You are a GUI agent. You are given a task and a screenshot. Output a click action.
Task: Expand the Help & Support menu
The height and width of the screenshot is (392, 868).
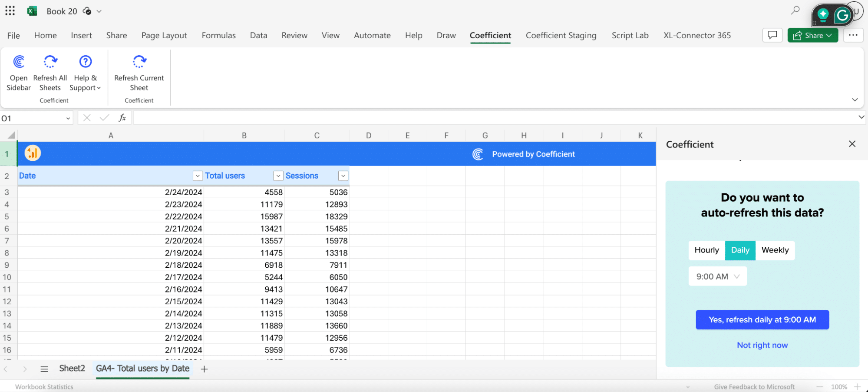85,73
